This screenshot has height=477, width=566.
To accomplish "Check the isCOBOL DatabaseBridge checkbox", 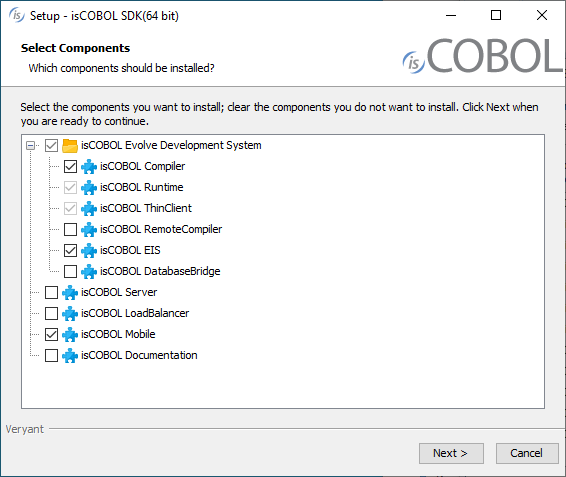I will (x=70, y=271).
